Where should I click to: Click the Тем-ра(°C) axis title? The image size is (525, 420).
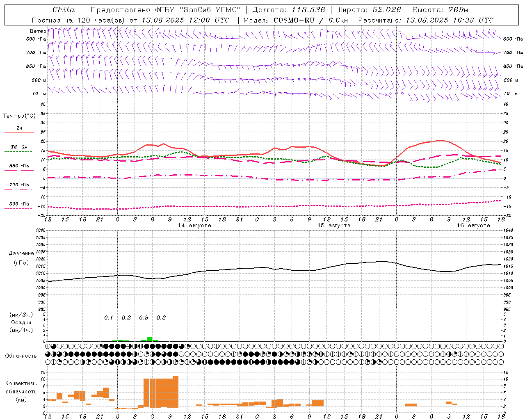coord(20,116)
